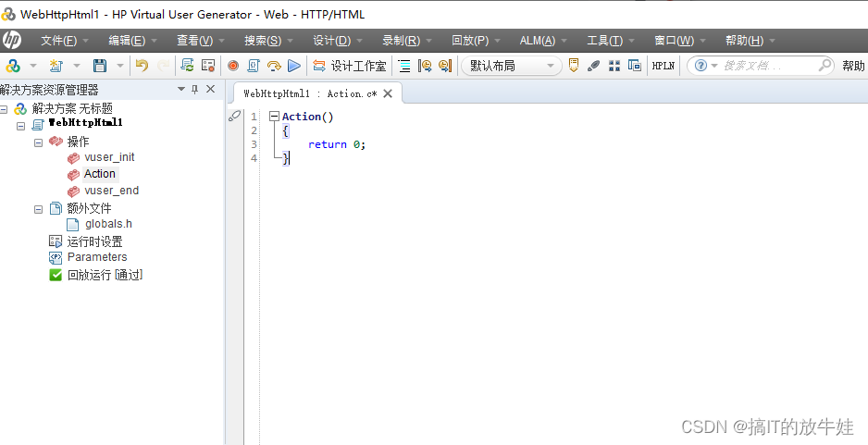This screenshot has height=445, width=868.
Task: Click the run step by step icon
Action: click(274, 66)
